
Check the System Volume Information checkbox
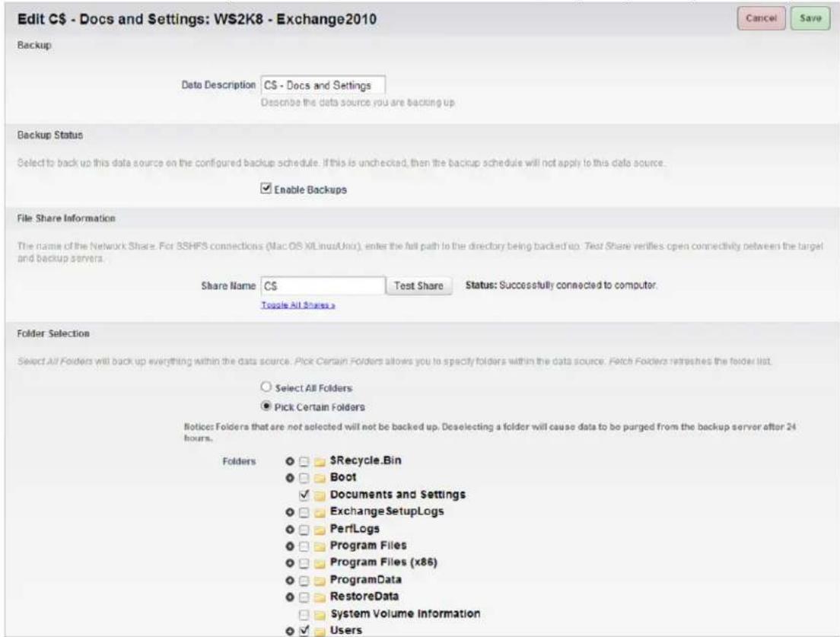coord(304,614)
